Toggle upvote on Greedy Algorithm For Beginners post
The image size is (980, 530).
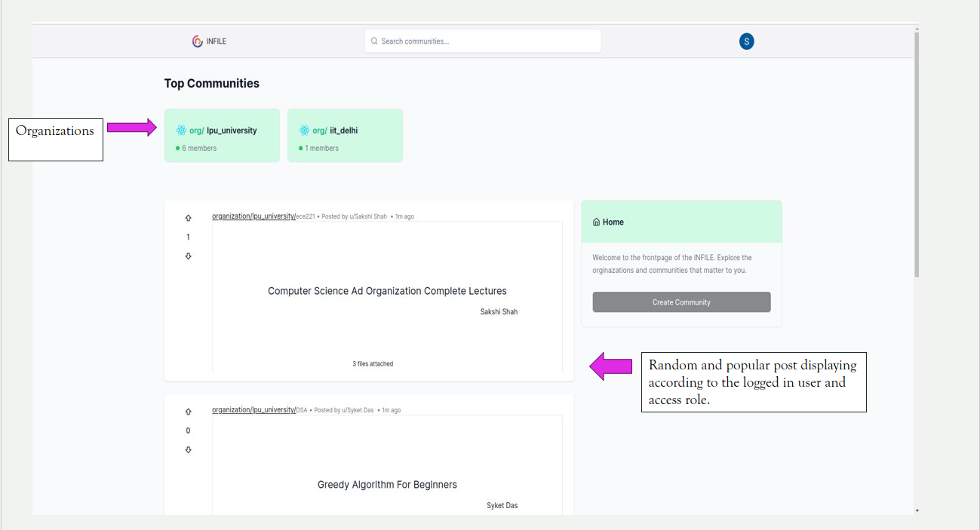pos(188,411)
